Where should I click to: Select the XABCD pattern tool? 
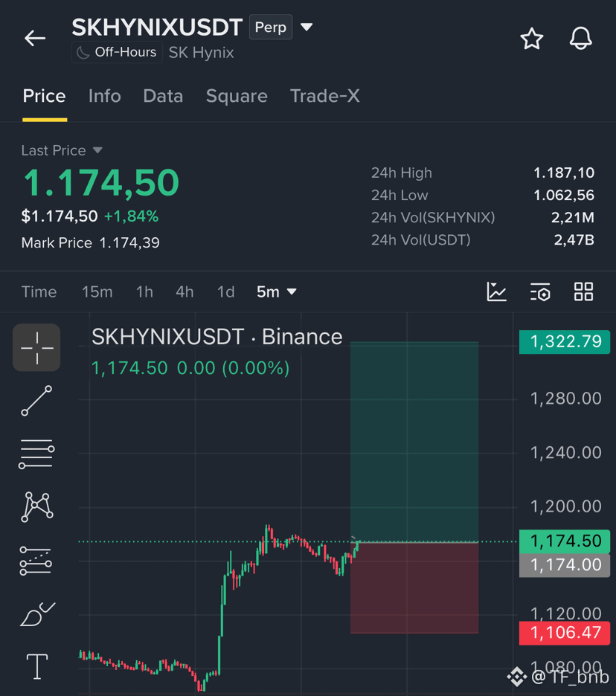37,507
